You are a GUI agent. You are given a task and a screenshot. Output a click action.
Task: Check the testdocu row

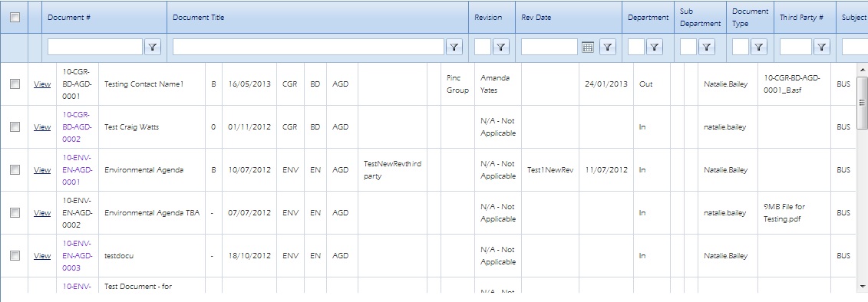(x=15, y=255)
